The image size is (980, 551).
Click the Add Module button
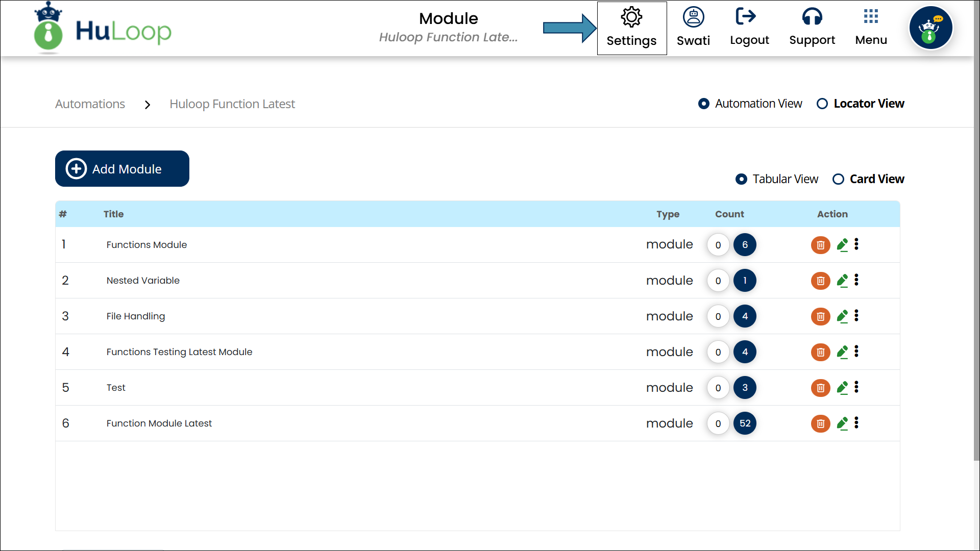tap(122, 169)
